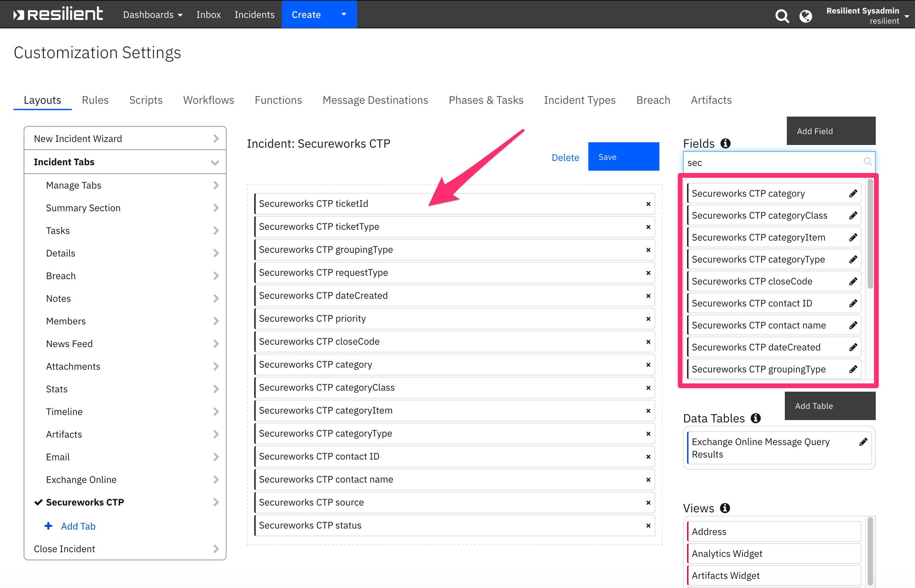
Task: Select the Address view item
Action: click(774, 532)
